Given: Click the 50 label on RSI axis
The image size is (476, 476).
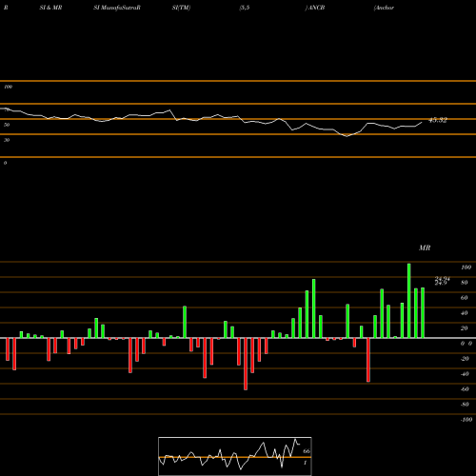Looking at the screenshot, I should (x=7, y=125).
